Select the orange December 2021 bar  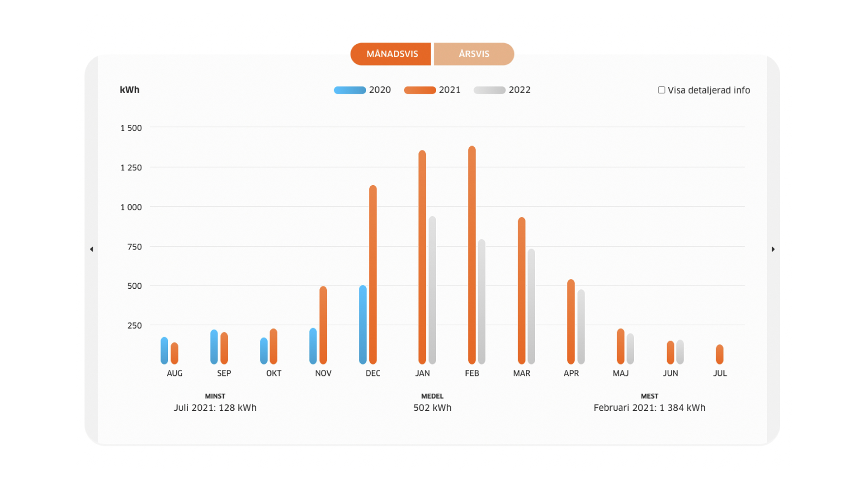[373, 275]
